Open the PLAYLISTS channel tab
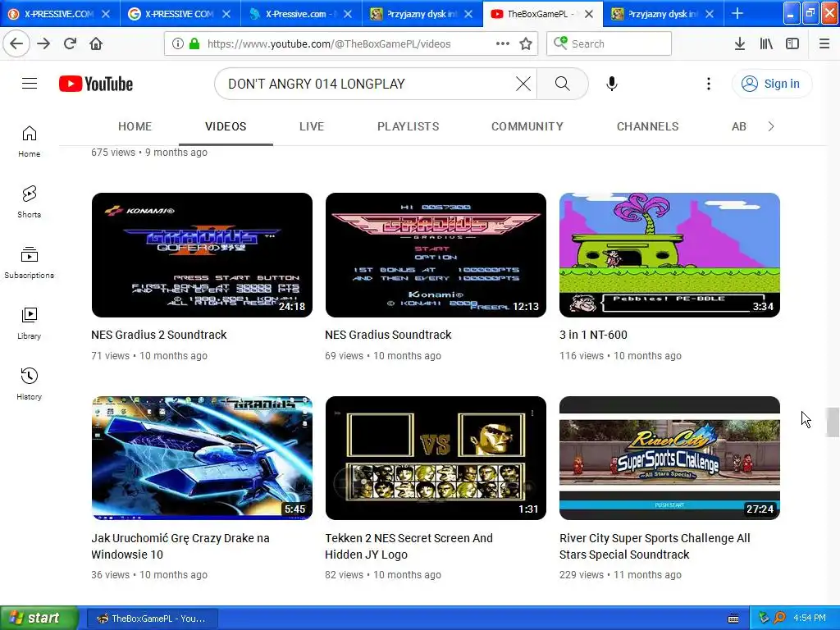Viewport: 840px width, 630px height. tap(409, 126)
